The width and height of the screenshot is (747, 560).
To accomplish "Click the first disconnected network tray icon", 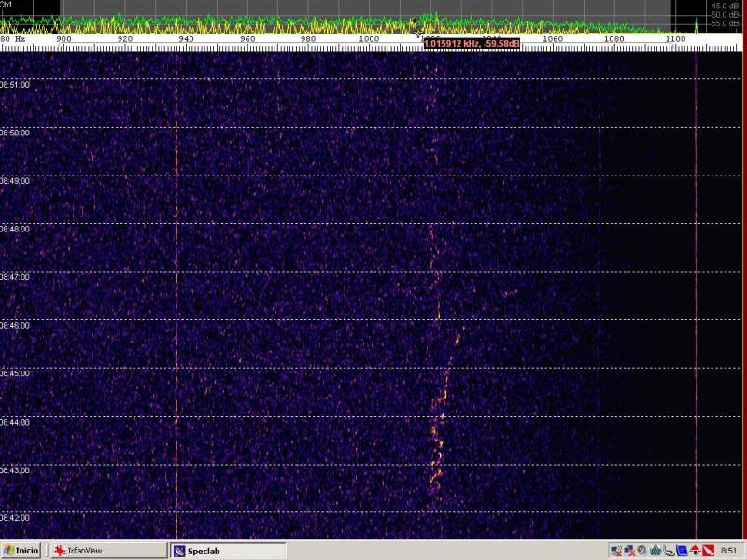I will tap(616, 551).
